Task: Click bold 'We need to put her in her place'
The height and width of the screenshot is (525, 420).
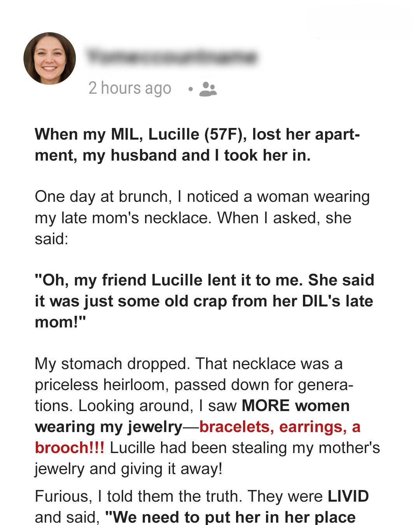Action: (231, 517)
